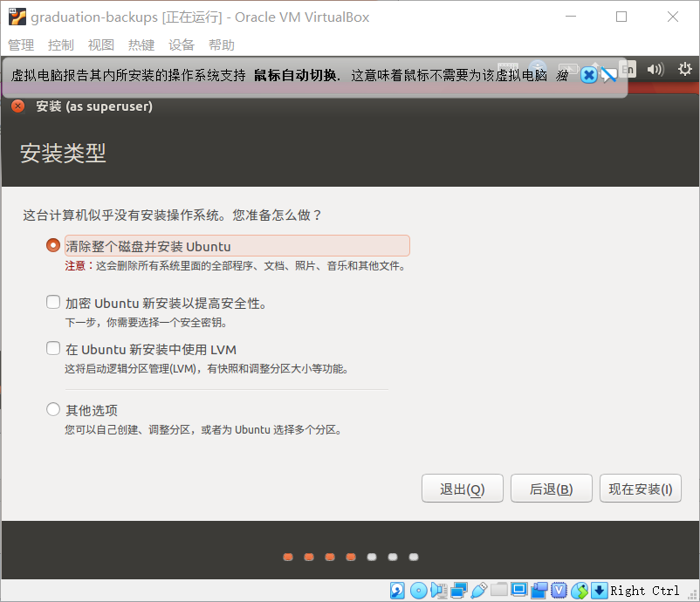Screen dimensions: 700x602
Task: Open the 帮助 menu
Action: pyautogui.click(x=222, y=45)
